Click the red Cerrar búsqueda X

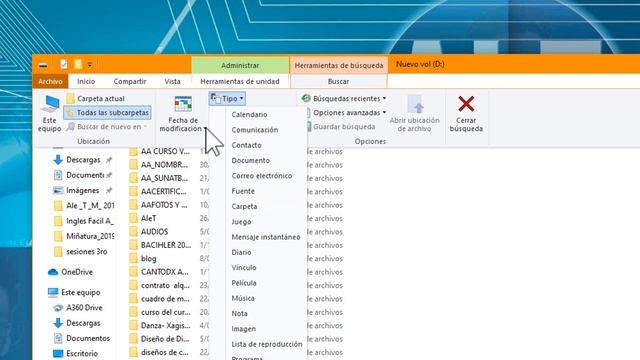466,104
